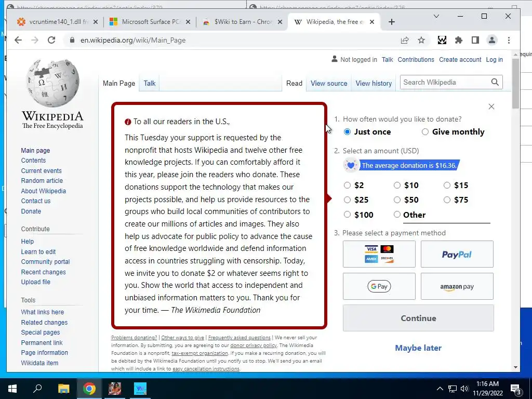Reload the Wikipedia page
The image size is (532, 399).
(x=51, y=40)
